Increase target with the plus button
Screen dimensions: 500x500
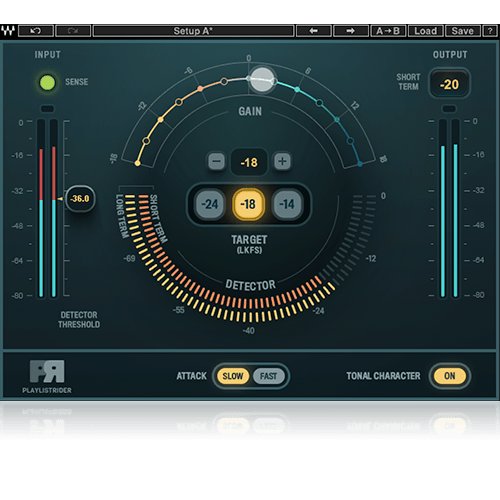[282, 161]
